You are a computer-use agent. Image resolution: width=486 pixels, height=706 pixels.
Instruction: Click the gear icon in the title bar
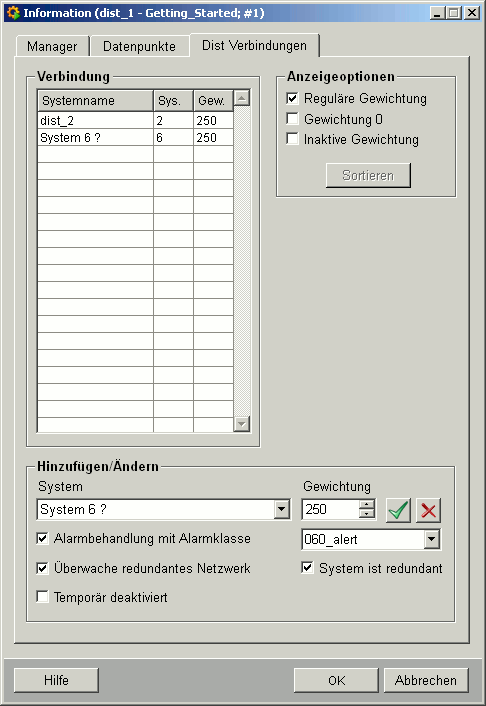pos(14,13)
